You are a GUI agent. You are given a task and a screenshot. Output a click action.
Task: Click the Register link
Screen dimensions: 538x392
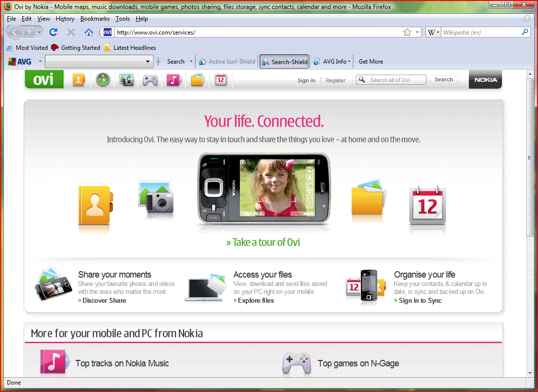coord(336,80)
